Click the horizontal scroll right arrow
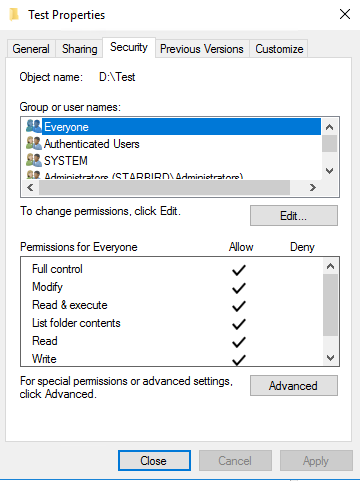Viewport: 360px width, 481px height. click(x=312, y=188)
